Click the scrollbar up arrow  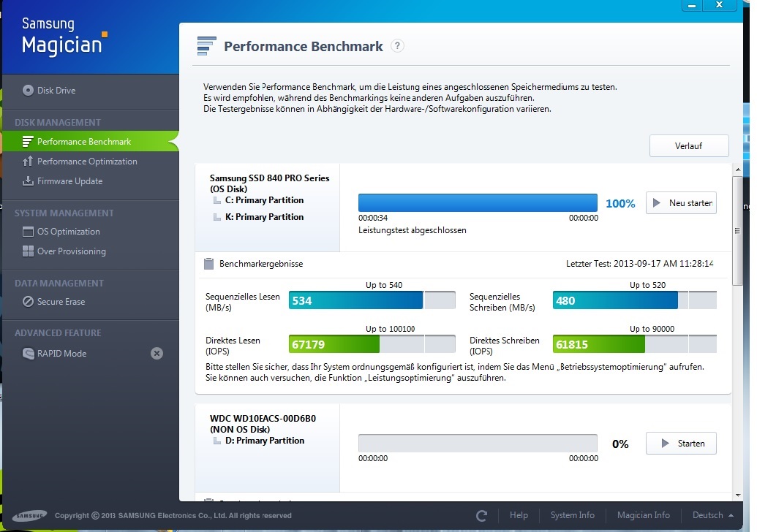[738, 170]
